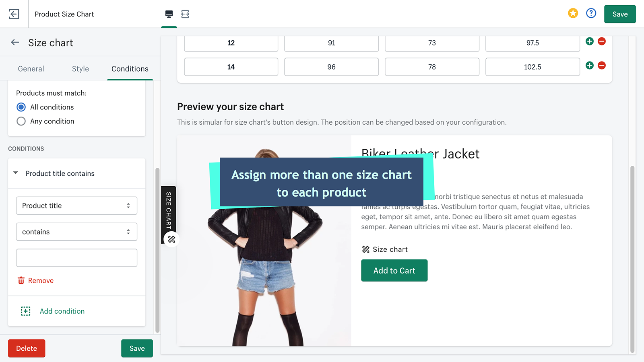Viewport: 644px width, 362px height.
Task: Open the Style tab
Action: pyautogui.click(x=80, y=69)
